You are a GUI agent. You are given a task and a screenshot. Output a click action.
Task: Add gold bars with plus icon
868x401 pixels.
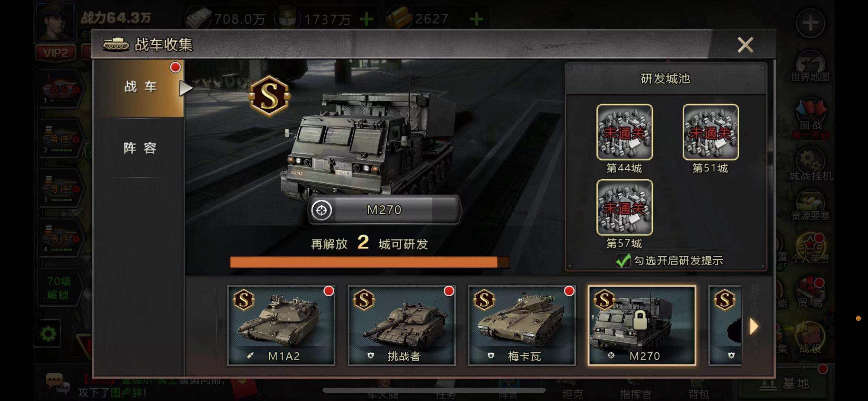pyautogui.click(x=477, y=19)
